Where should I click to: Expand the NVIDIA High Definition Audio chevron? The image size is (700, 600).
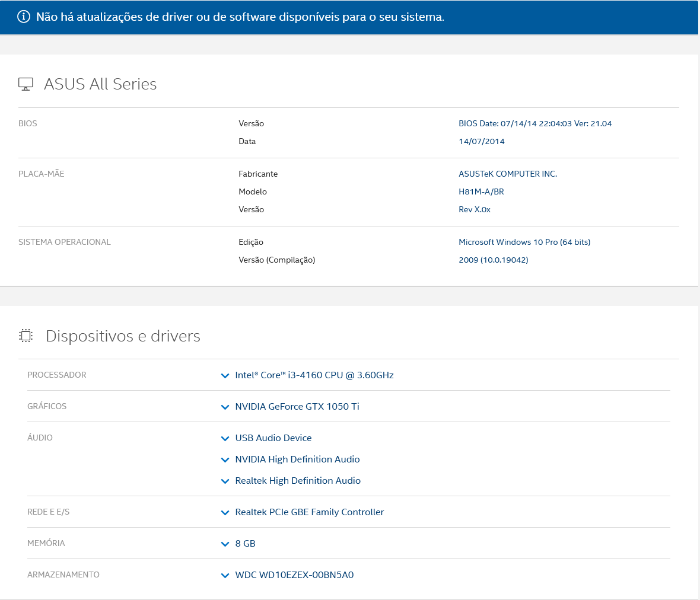[x=225, y=460]
